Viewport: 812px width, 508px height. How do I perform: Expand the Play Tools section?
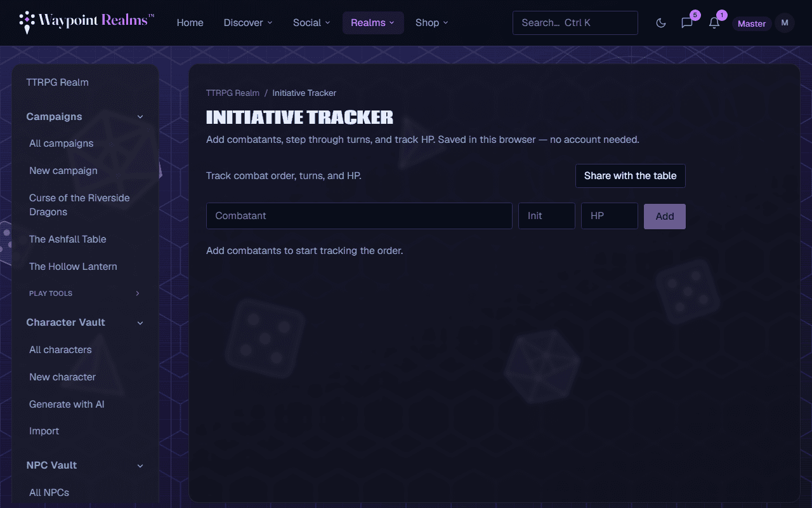(85, 293)
